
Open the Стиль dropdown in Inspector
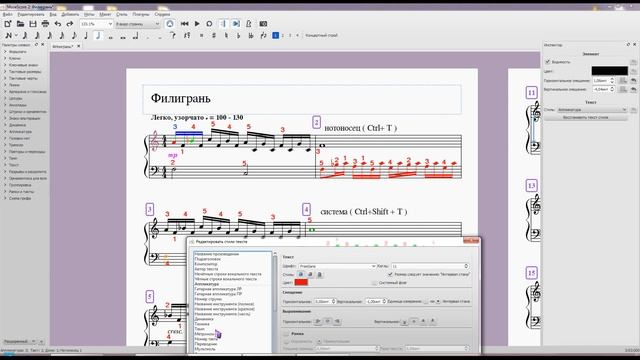(x=592, y=110)
